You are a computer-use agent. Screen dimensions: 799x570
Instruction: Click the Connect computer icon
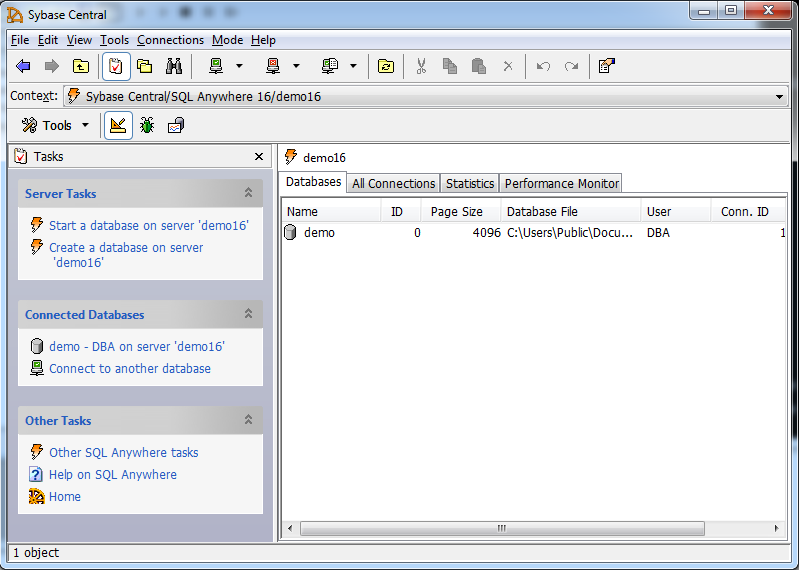pos(216,66)
